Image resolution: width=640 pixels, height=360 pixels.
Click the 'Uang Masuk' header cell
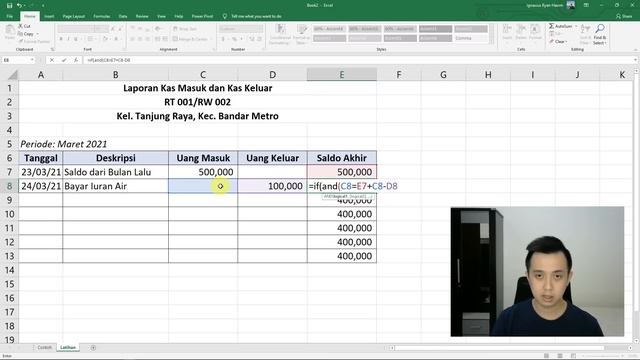coord(203,158)
